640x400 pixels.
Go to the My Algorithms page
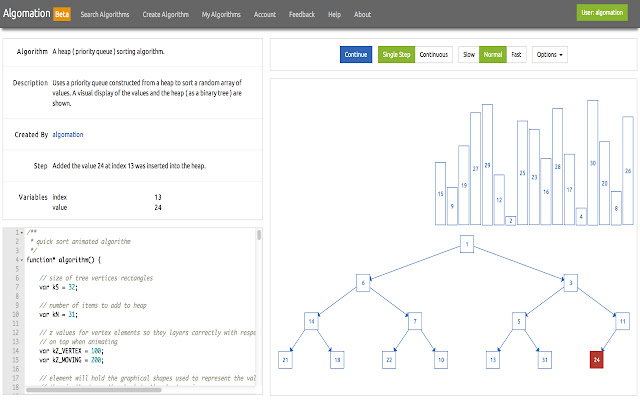[x=219, y=15]
